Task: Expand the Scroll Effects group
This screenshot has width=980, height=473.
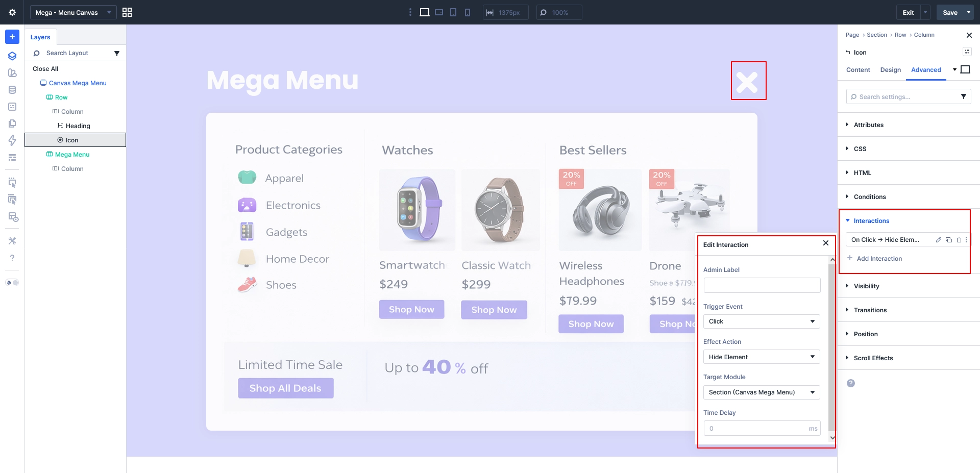Action: pos(873,358)
